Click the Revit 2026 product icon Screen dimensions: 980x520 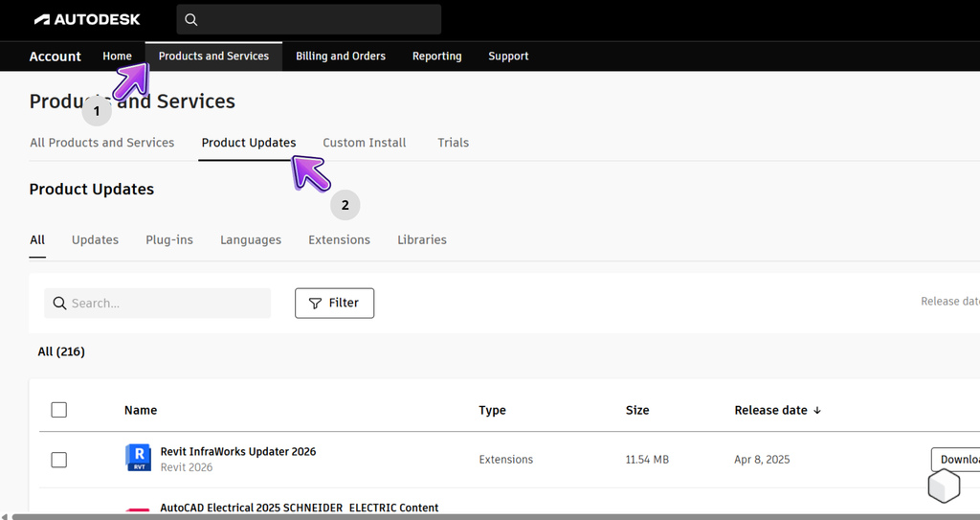click(138, 458)
